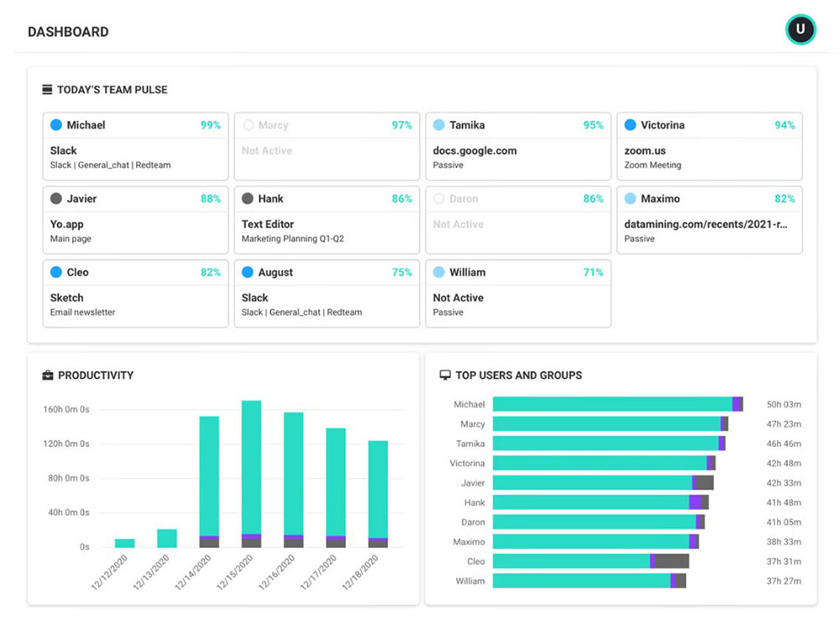Click the Top Users monitor icon
This screenshot has height=625, width=840.
(x=445, y=376)
